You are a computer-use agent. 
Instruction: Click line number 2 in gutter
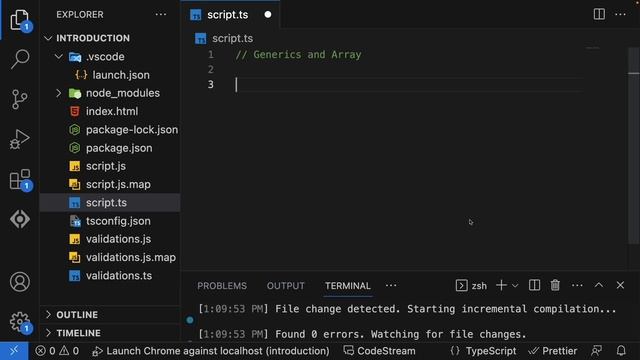pyautogui.click(x=211, y=69)
